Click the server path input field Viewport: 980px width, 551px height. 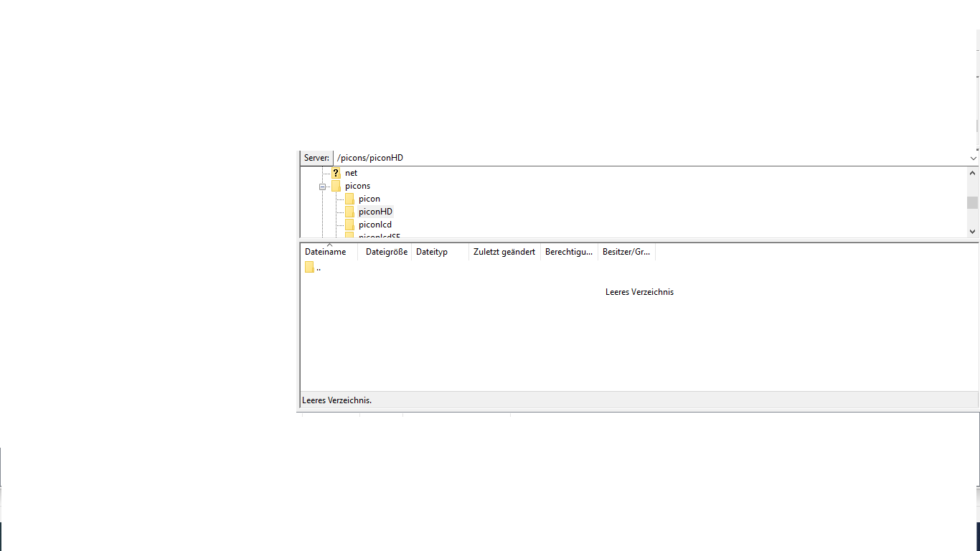pyautogui.click(x=646, y=158)
